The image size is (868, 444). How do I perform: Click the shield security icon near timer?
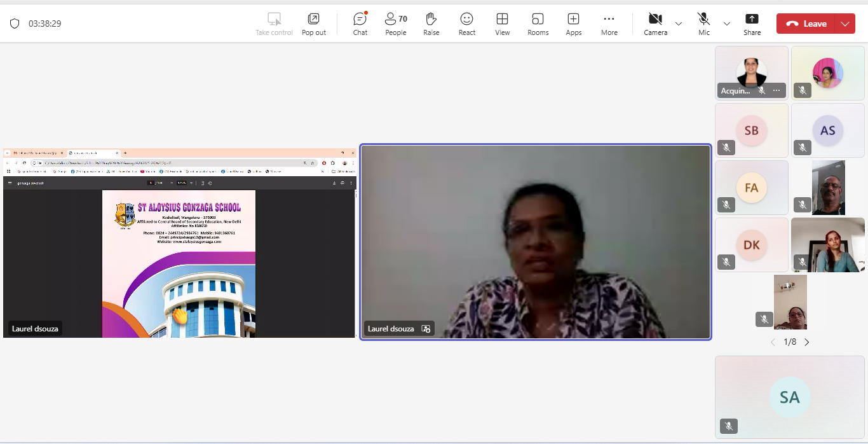coord(15,24)
